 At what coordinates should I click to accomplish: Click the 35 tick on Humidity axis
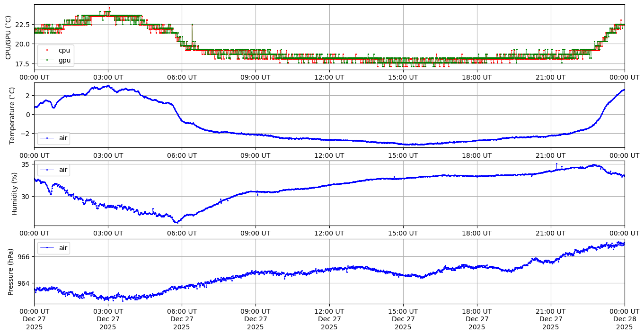click(26, 164)
